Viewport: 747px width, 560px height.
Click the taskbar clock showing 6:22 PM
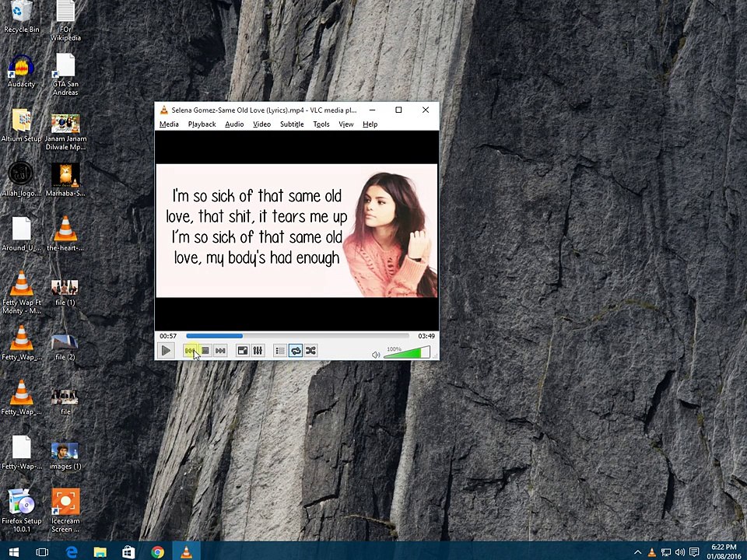724,551
